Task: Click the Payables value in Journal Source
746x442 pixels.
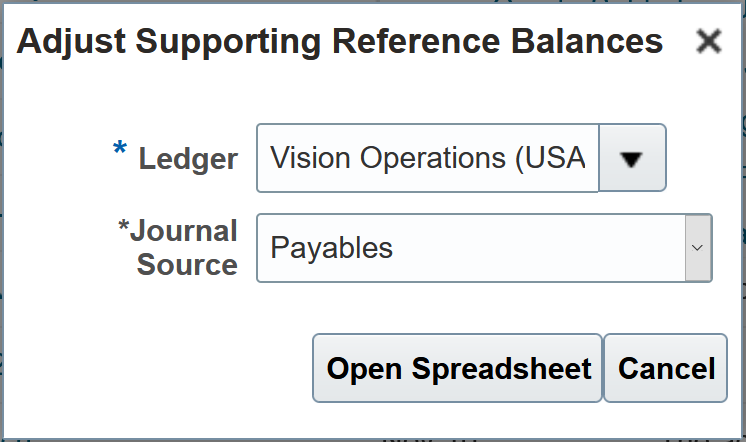Action: 332,248
